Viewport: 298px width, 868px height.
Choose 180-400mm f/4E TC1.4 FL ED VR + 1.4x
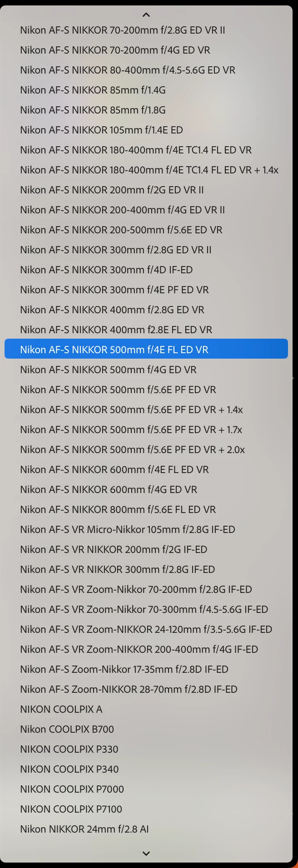pos(146,170)
